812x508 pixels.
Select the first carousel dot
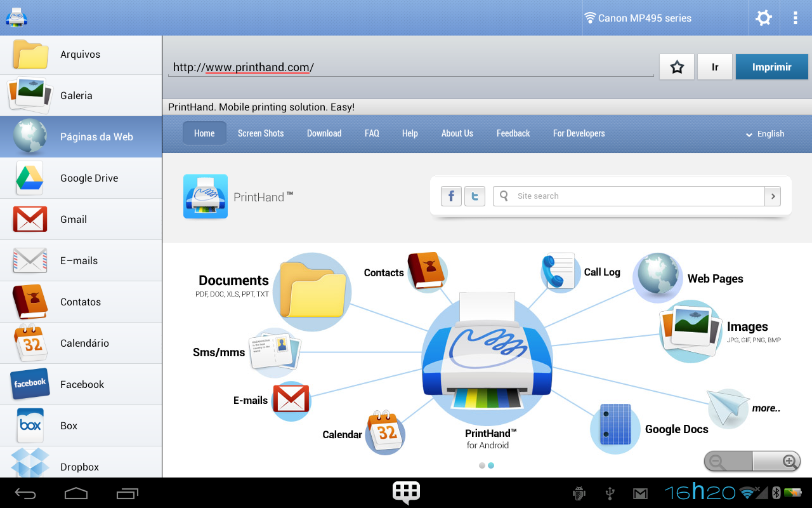[x=482, y=465]
